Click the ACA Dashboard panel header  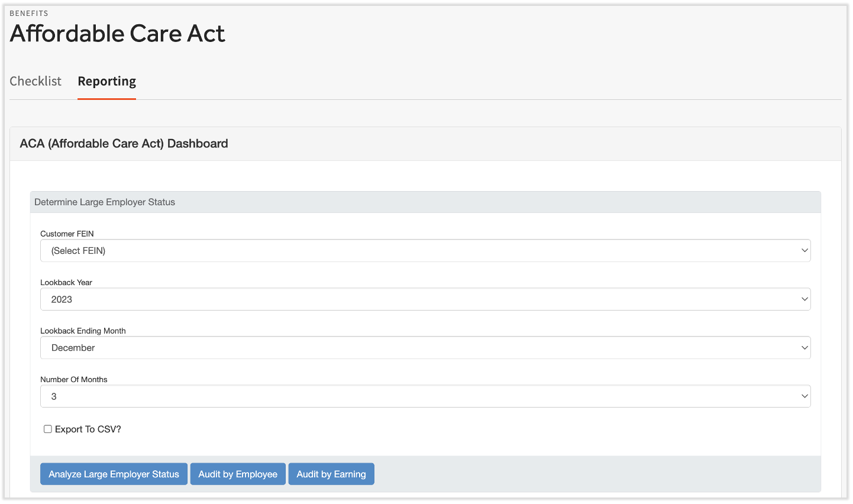tap(124, 143)
